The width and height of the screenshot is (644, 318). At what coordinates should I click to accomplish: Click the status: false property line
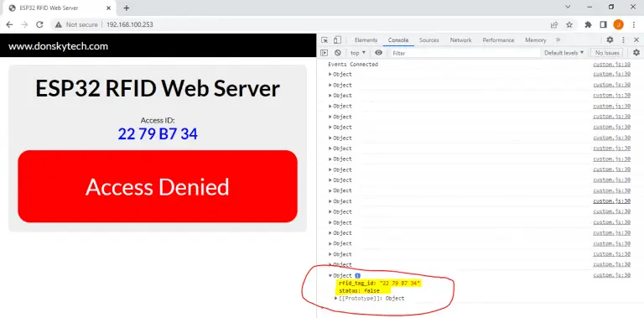click(360, 290)
